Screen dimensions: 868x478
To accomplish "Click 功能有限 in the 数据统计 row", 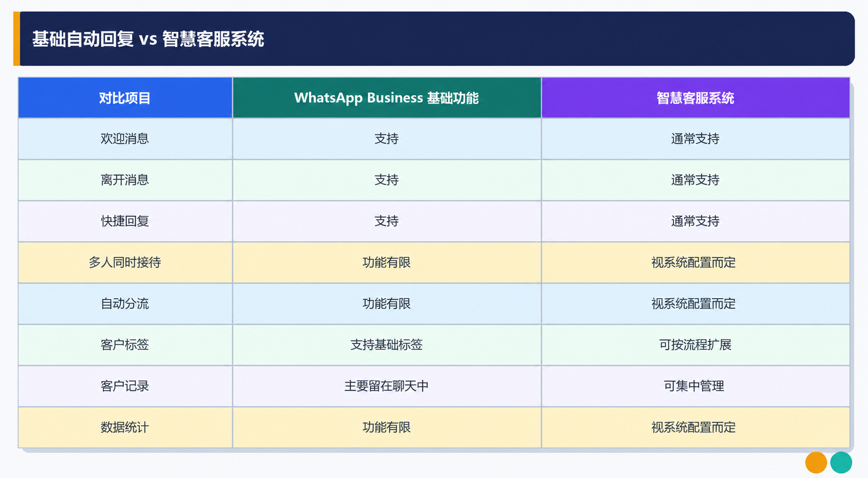I will [387, 427].
